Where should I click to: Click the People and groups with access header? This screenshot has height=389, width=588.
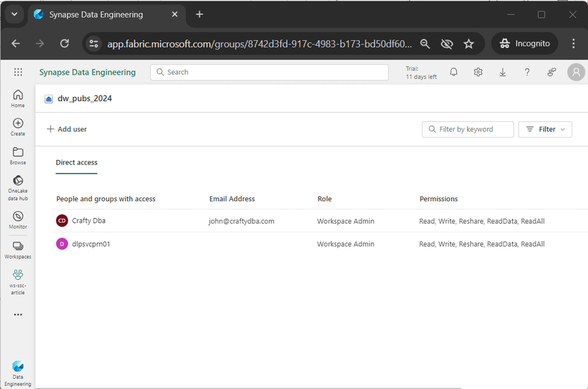click(x=106, y=199)
